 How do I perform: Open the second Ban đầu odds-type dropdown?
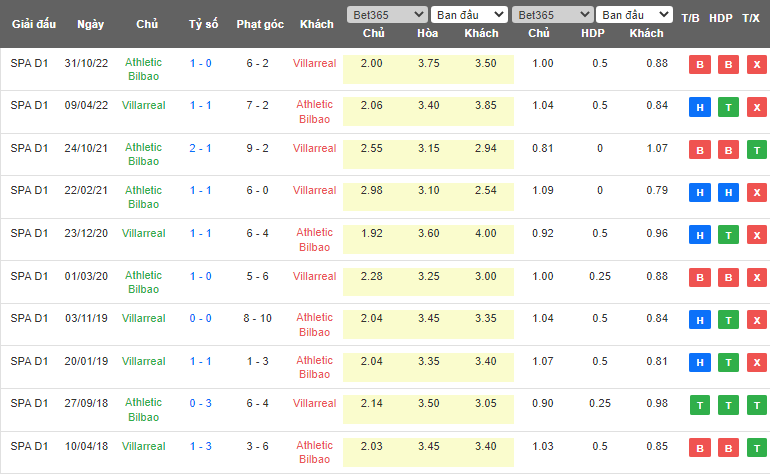(x=634, y=15)
